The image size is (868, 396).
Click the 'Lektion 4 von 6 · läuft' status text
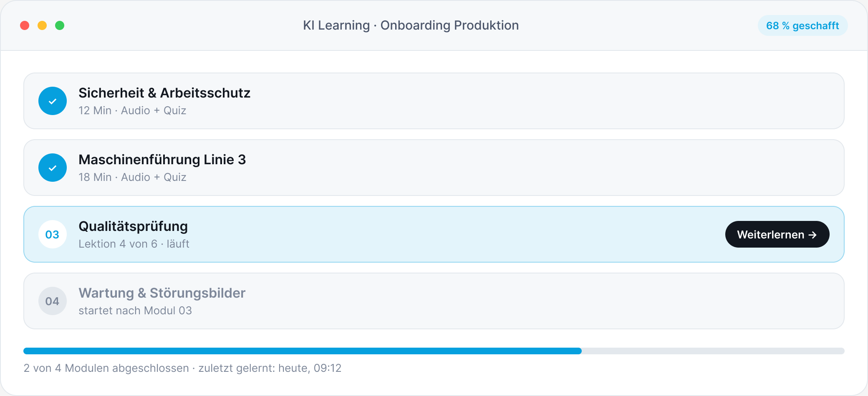click(x=134, y=244)
